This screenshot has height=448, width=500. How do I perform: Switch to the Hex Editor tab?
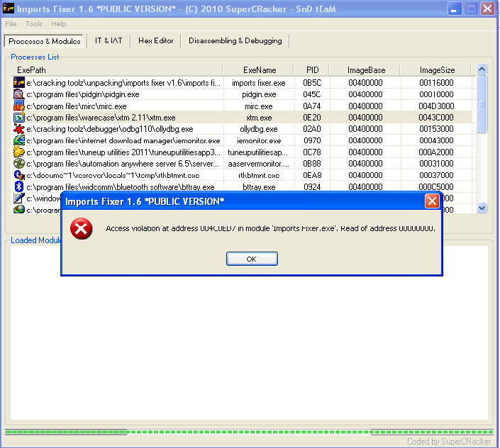tap(155, 41)
